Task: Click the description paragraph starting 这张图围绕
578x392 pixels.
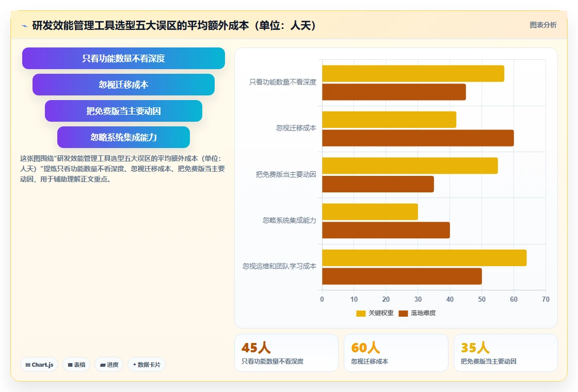Action: [122, 169]
